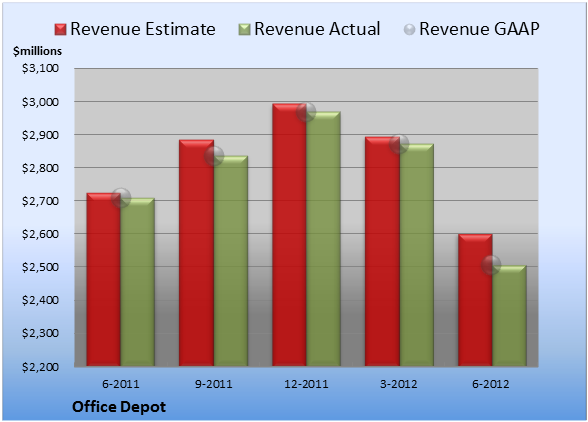Select the red estimate bar for 6-2011
Viewport: 588px width, 422px height.
pyautogui.click(x=104, y=279)
